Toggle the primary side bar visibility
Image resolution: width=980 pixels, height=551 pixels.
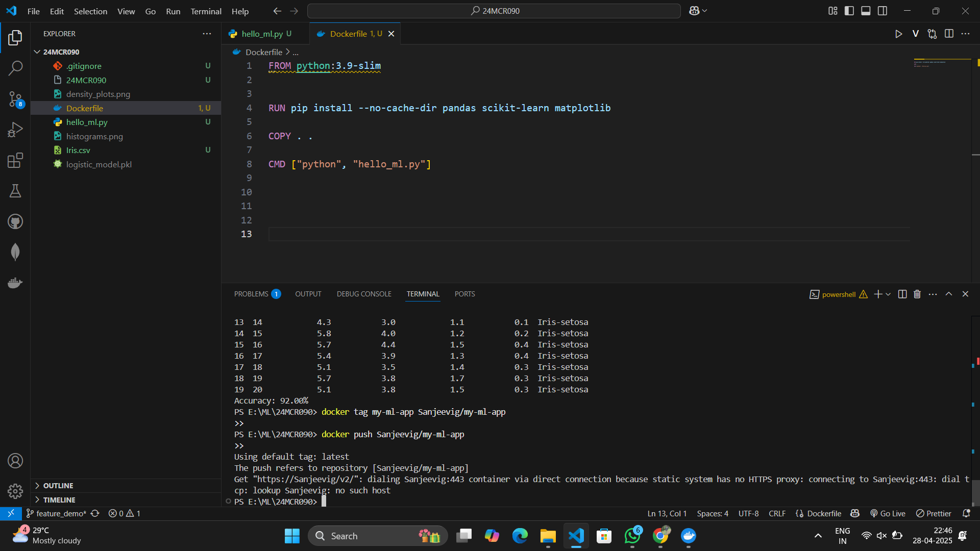[x=849, y=11]
